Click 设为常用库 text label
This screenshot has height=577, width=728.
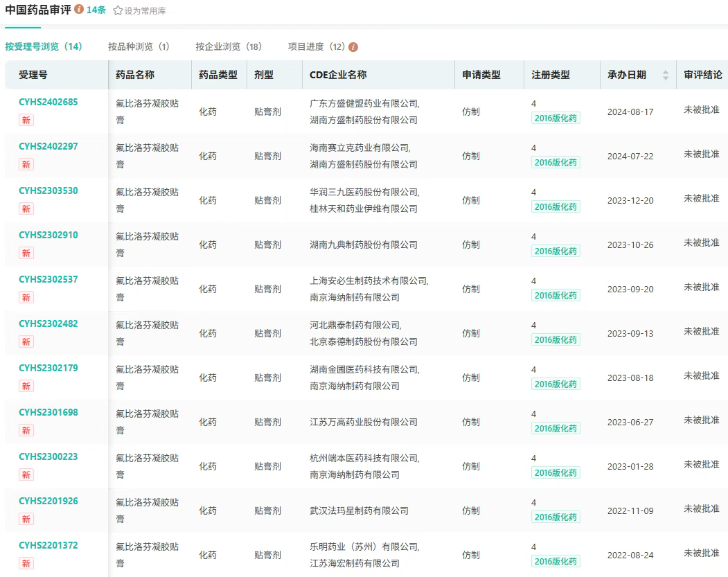pyautogui.click(x=145, y=11)
